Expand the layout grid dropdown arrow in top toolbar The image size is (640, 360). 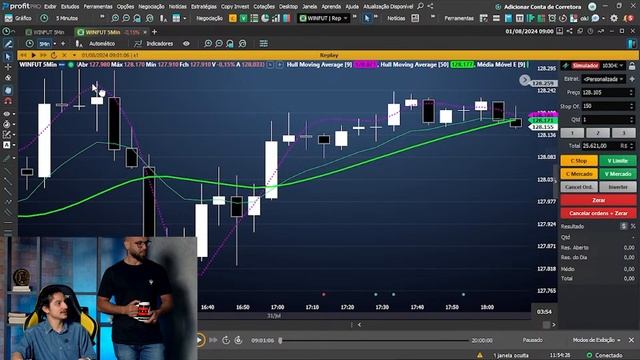185,18
